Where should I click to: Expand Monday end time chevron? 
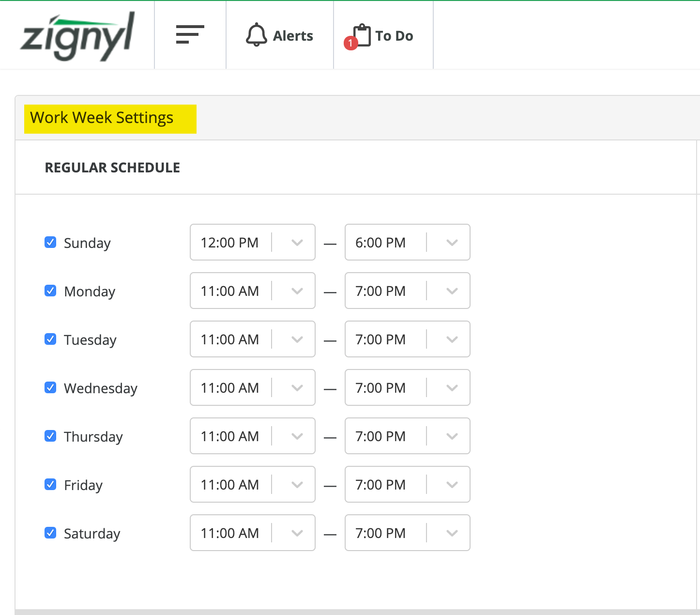[452, 291]
